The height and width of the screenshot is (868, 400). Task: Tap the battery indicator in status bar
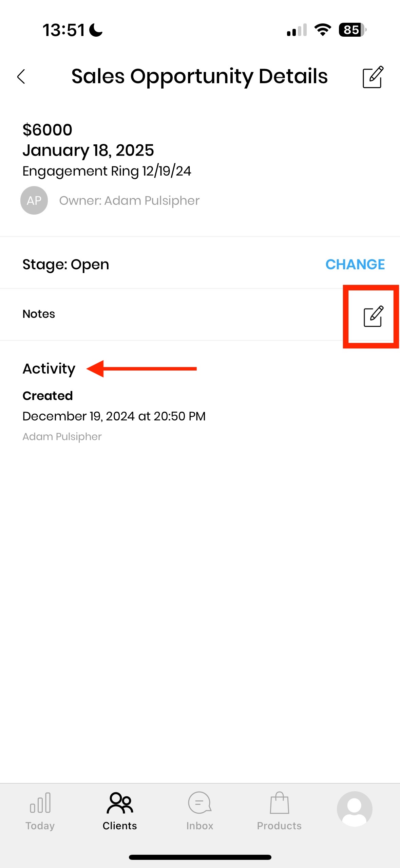point(352,30)
